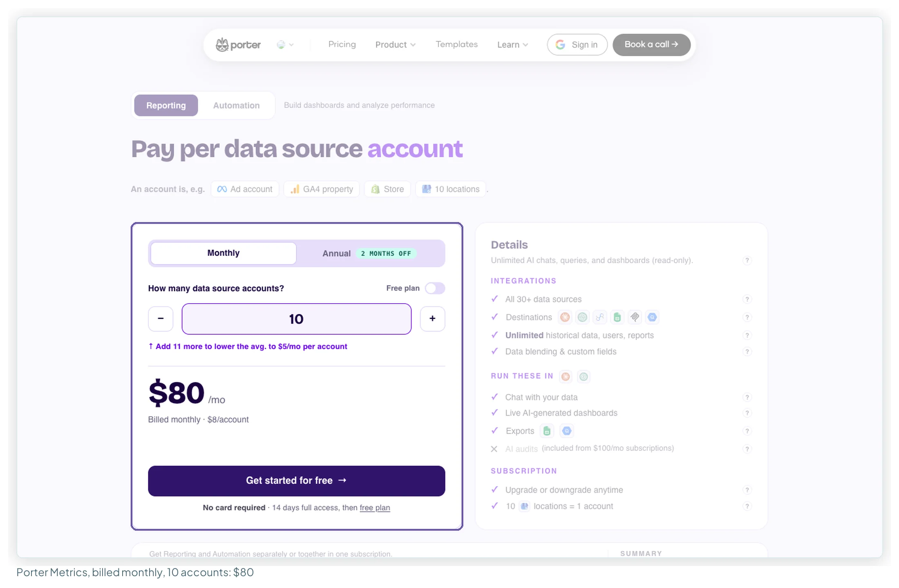Image resolution: width=899 pixels, height=588 pixels.
Task: Expand the Product menu
Action: [x=395, y=45]
